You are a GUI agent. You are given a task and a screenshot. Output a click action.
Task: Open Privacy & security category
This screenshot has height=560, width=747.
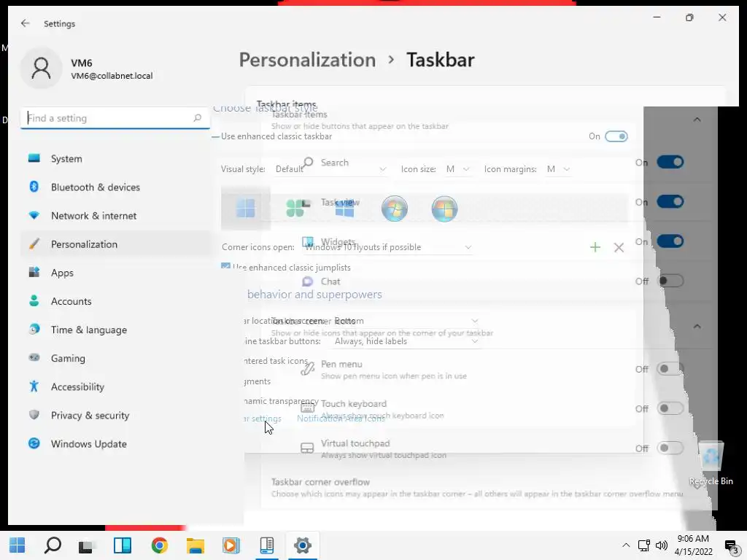pos(116,415)
